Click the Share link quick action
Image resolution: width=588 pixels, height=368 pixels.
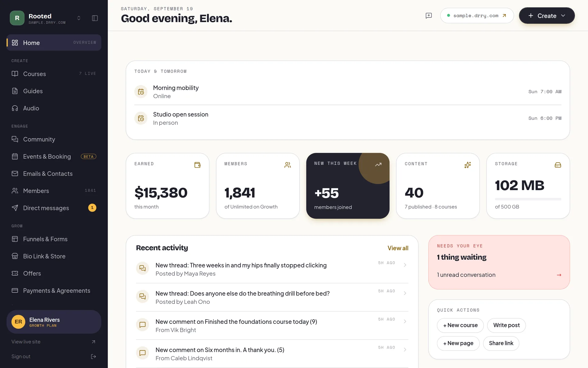(x=501, y=343)
